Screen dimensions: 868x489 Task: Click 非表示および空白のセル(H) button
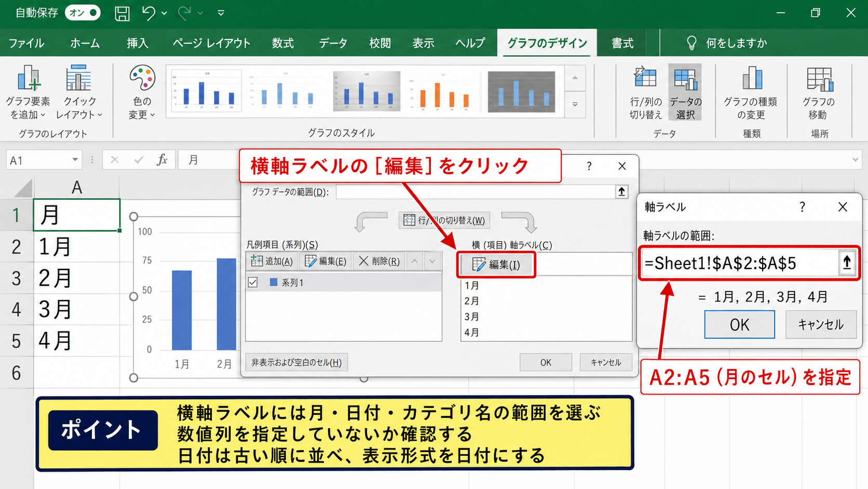296,362
